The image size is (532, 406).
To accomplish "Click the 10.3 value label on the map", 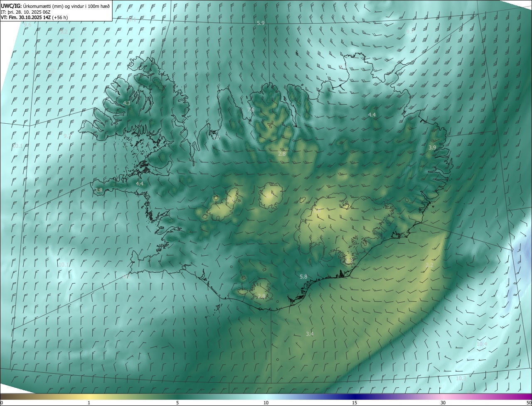I will point(461,378).
